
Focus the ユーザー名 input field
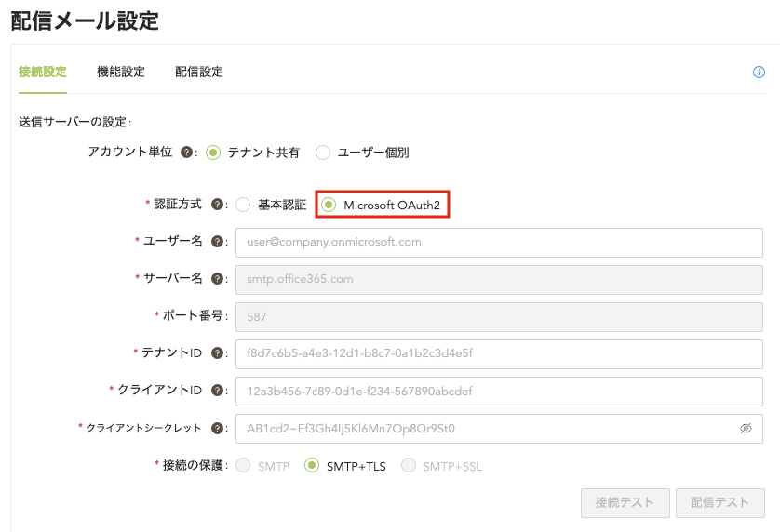(499, 242)
